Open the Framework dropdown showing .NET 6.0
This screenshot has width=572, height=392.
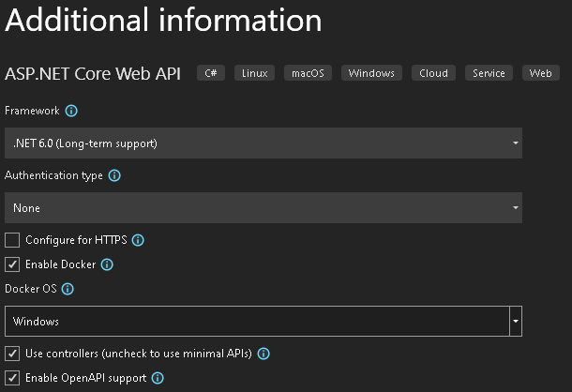(263, 143)
